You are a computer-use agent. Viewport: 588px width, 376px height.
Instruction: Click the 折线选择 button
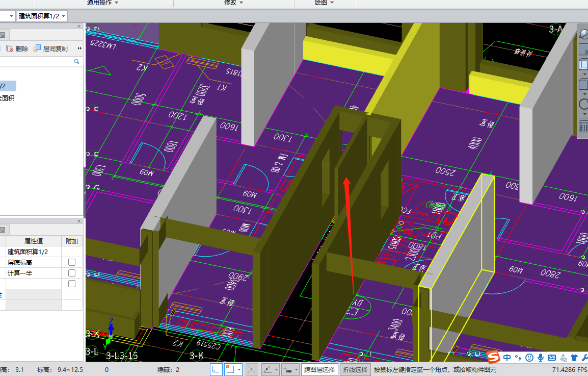pos(355,370)
